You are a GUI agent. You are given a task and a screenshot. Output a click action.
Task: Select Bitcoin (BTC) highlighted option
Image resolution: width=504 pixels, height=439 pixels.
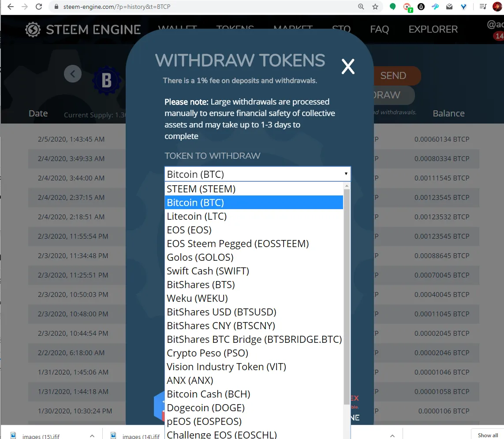point(254,203)
